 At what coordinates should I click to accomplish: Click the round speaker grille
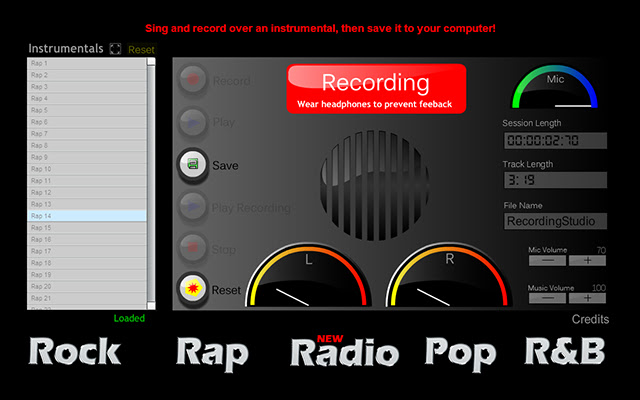pyautogui.click(x=374, y=185)
